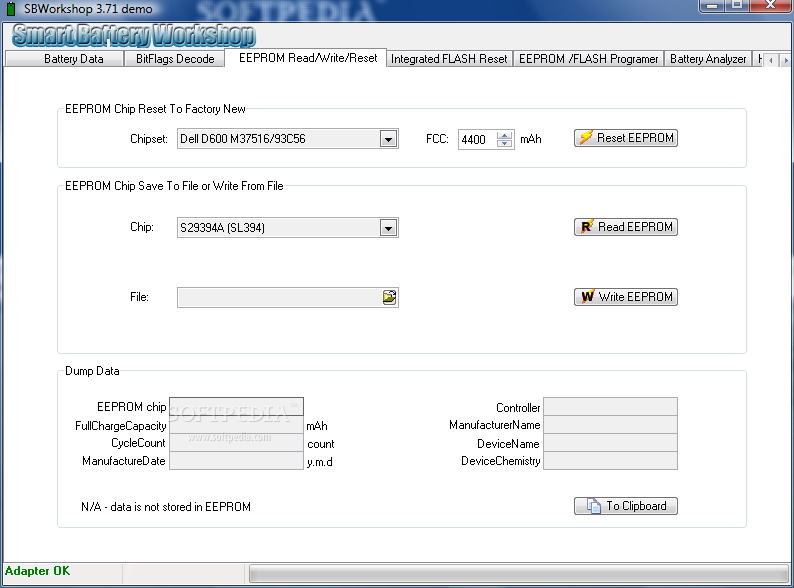Click the Adapter OK status text
This screenshot has height=588, width=794.
(37, 571)
